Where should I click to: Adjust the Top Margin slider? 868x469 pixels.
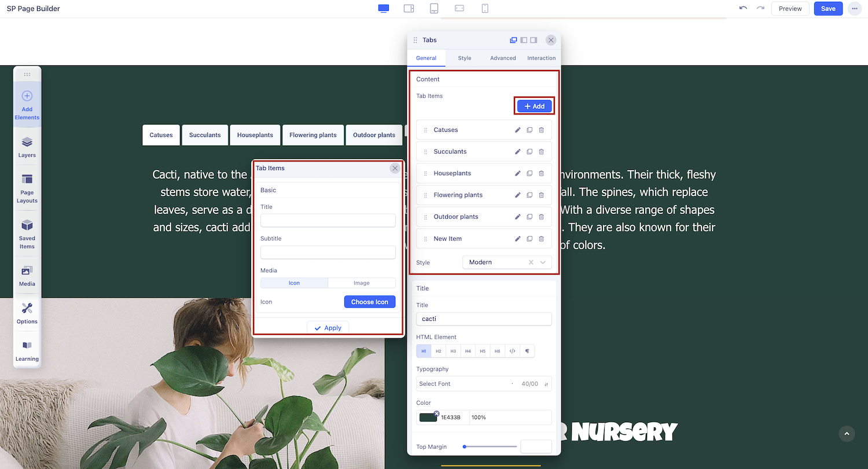click(490, 446)
